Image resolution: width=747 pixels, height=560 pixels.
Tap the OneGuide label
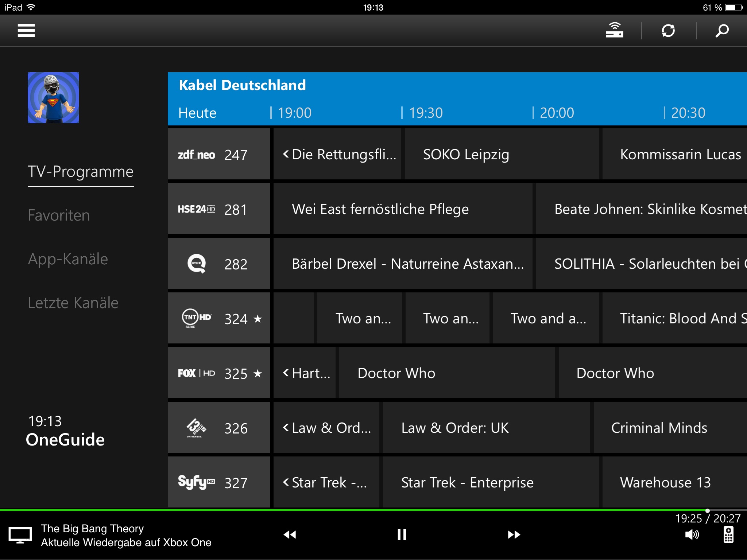click(x=65, y=440)
